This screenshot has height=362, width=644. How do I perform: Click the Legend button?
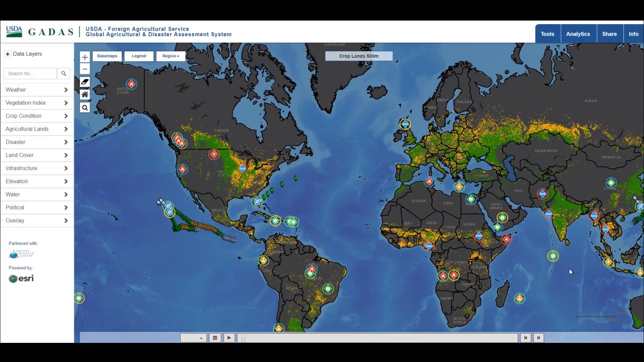coord(139,56)
